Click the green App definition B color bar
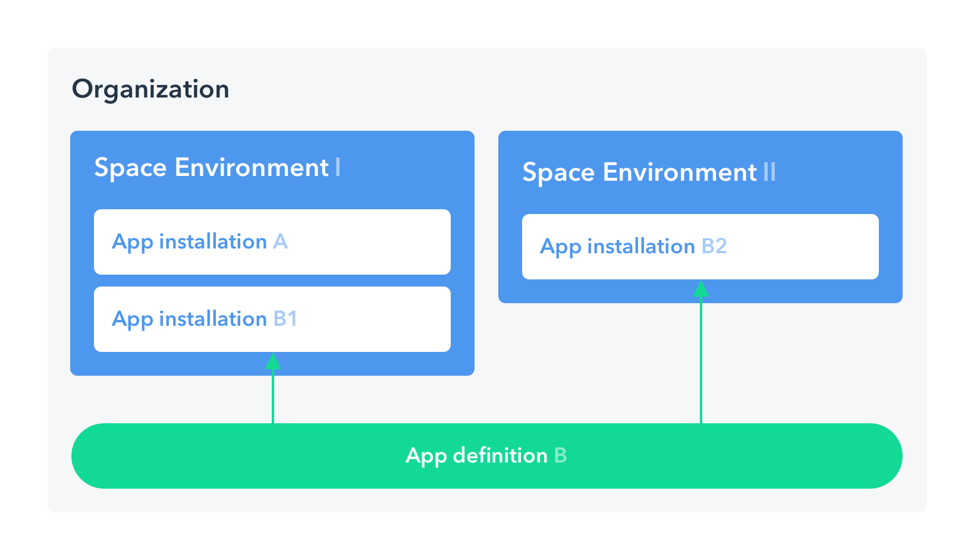 pyautogui.click(x=486, y=455)
